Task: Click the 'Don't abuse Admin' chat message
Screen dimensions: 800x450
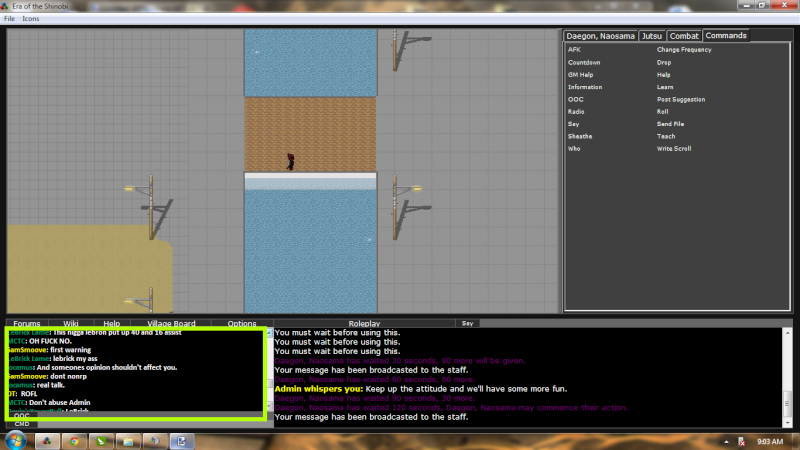Action: coord(49,403)
